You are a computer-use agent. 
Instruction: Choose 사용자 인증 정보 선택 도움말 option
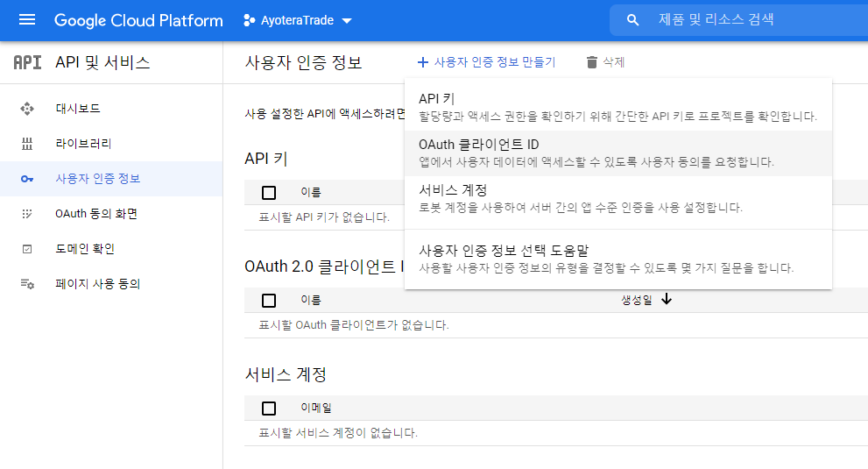[618, 259]
